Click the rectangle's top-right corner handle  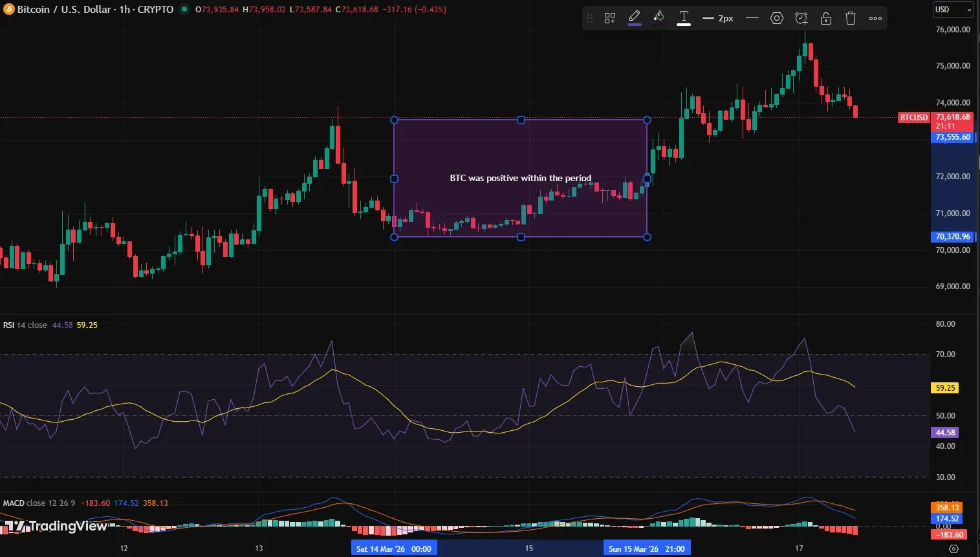pos(647,120)
